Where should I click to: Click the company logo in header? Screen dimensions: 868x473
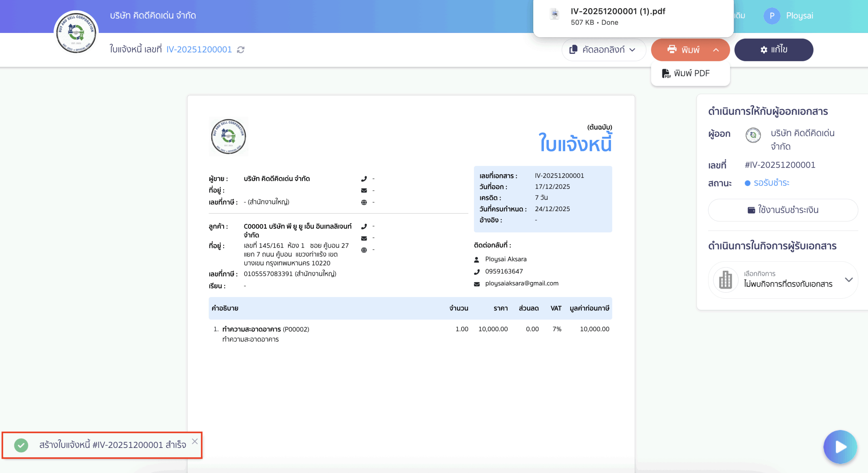pyautogui.click(x=76, y=32)
